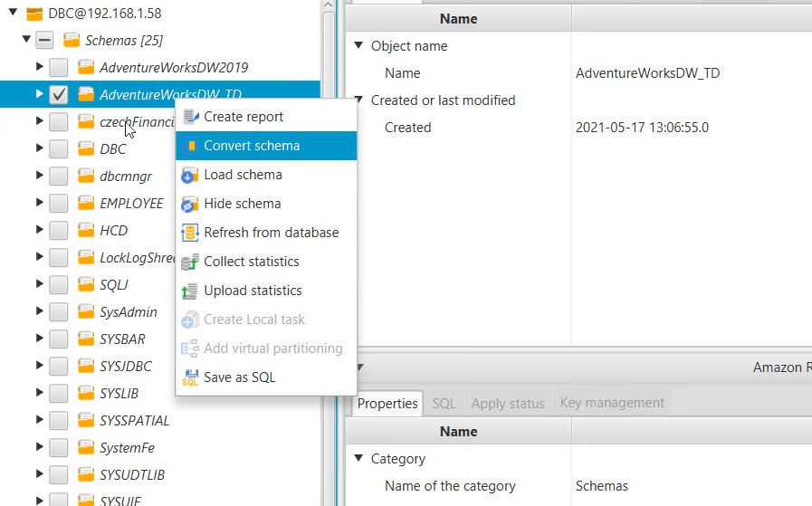Click the Convert schema icon
Screen dimensions: 812x506
[x=190, y=146]
